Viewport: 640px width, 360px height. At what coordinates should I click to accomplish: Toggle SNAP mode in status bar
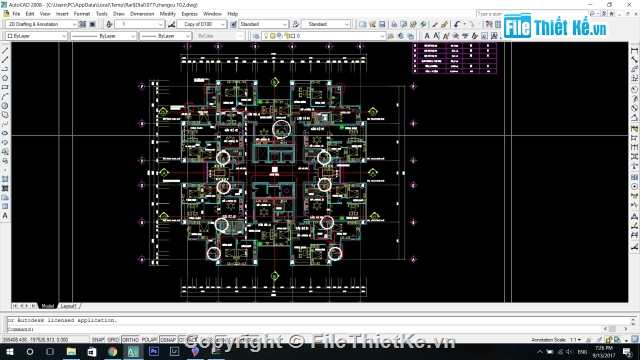[98, 340]
